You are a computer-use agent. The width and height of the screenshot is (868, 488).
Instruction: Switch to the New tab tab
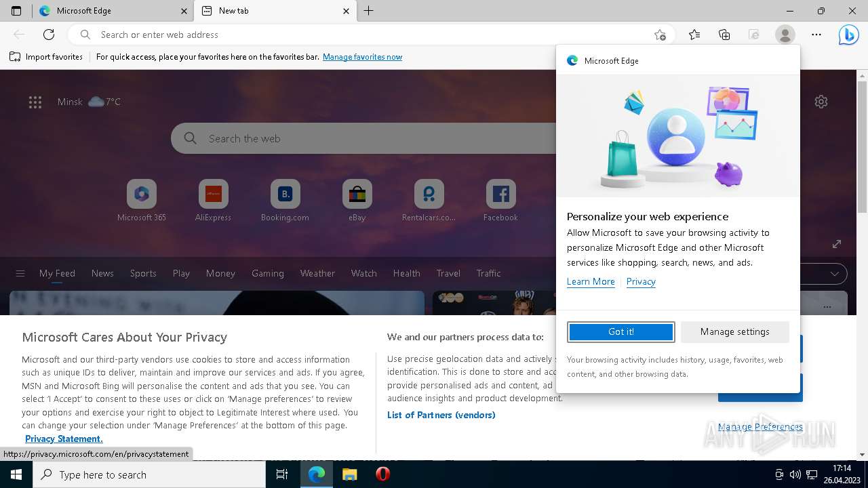pos(275,11)
